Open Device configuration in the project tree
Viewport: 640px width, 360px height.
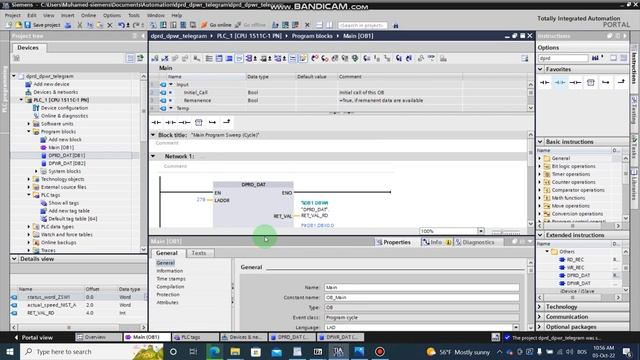tap(64, 108)
